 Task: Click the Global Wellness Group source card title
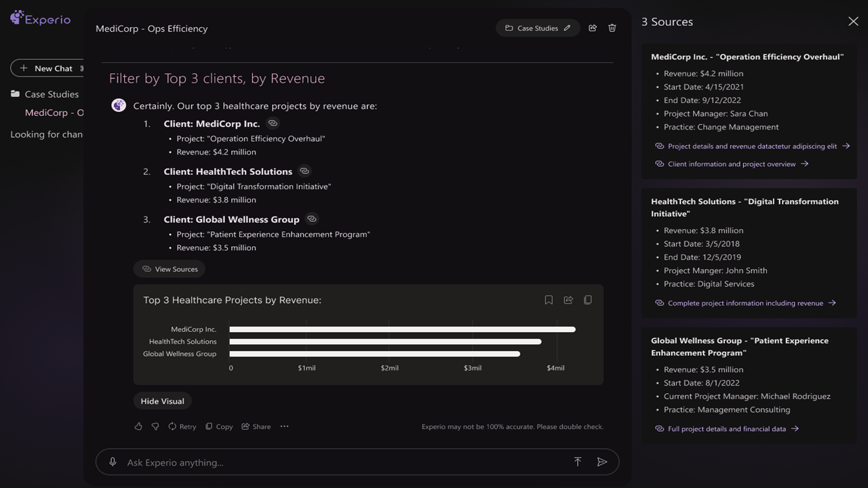click(740, 346)
